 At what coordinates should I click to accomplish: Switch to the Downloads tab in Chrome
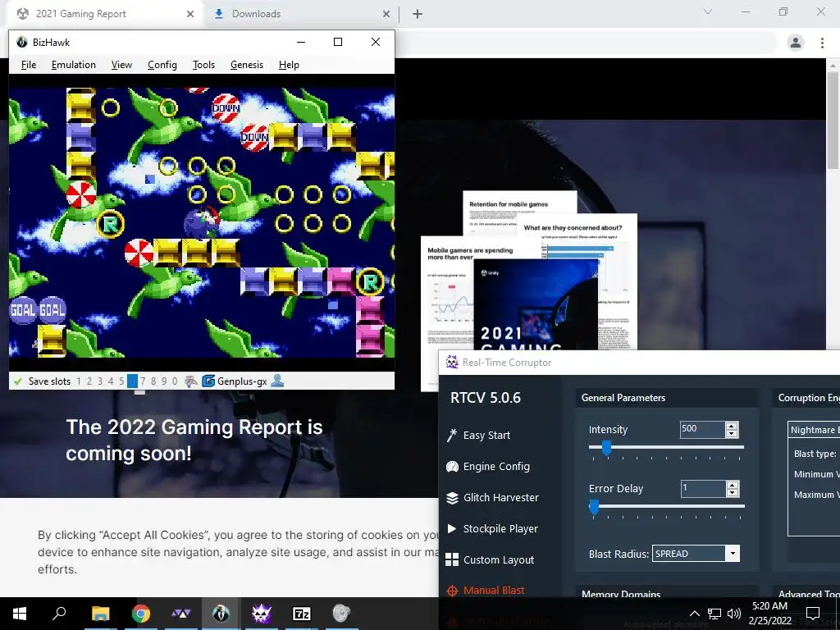[x=303, y=14]
